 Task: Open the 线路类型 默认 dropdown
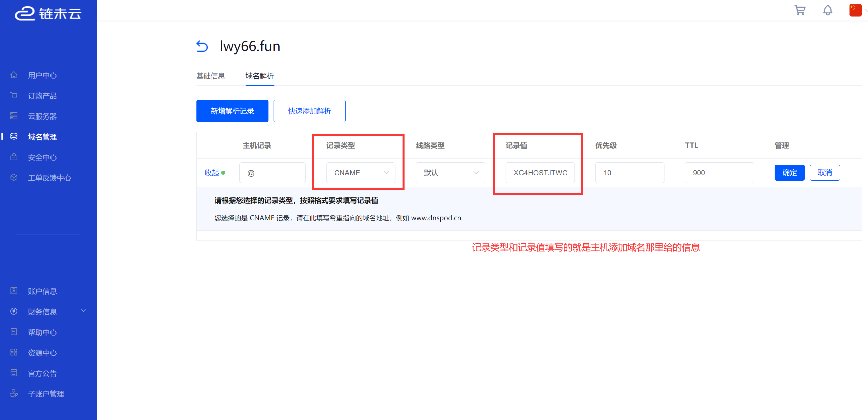450,173
